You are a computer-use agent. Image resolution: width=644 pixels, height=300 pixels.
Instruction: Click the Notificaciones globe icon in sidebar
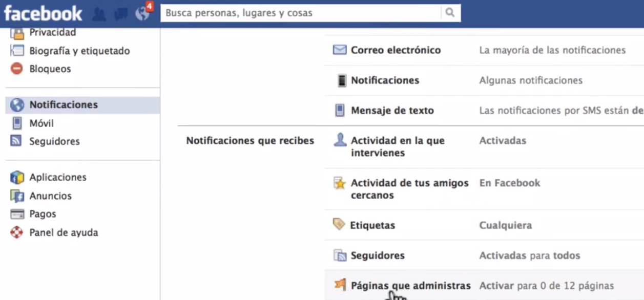[17, 105]
